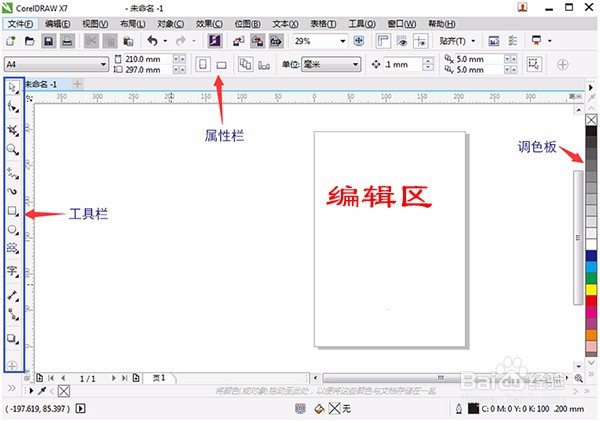Pick the red color swatch

click(x=591, y=301)
